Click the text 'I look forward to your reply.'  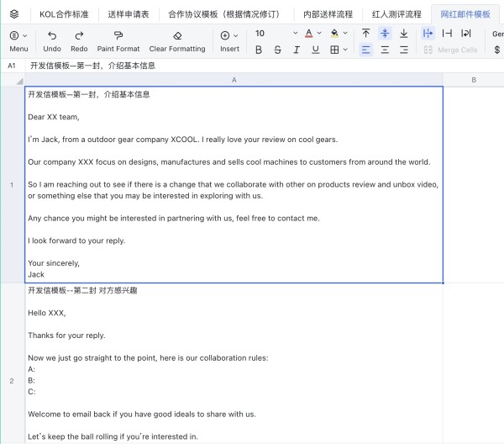pos(76,240)
